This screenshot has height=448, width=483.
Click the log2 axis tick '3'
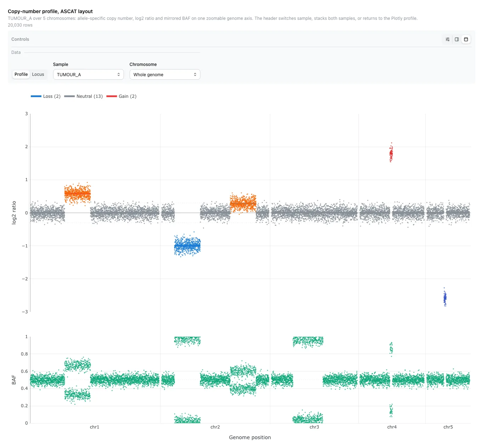pos(26,114)
